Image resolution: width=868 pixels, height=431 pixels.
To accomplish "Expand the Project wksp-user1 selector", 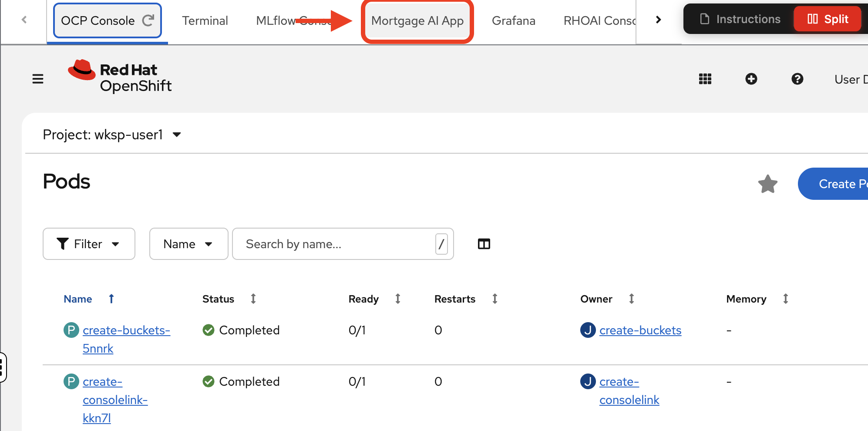I will coord(112,135).
